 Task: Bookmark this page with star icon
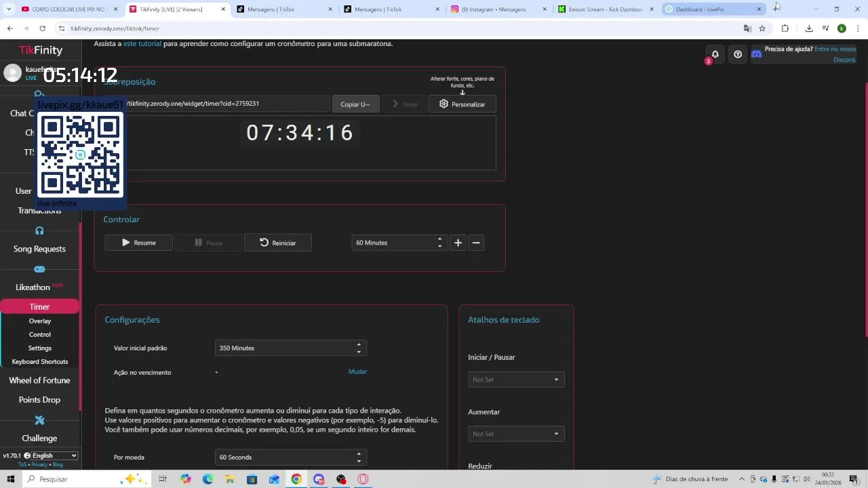(x=762, y=28)
